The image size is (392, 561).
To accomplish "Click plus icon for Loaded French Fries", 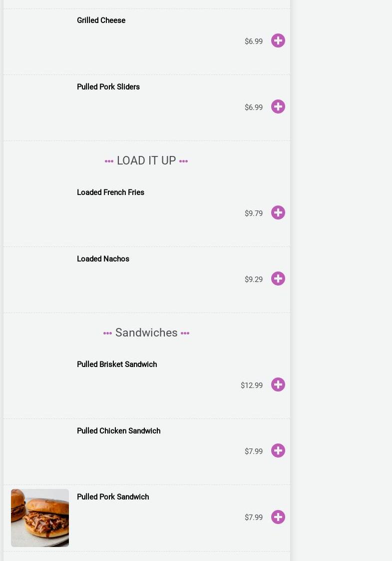I will point(278,212).
